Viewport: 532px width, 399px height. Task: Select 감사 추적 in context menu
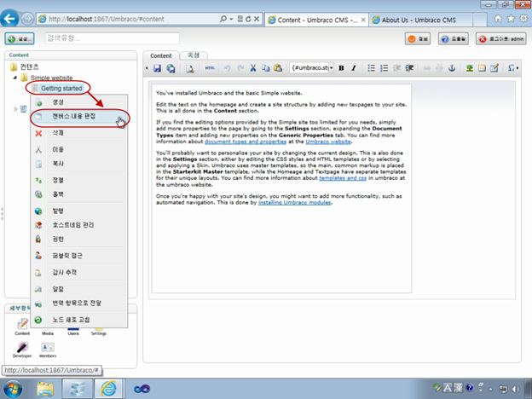point(79,273)
